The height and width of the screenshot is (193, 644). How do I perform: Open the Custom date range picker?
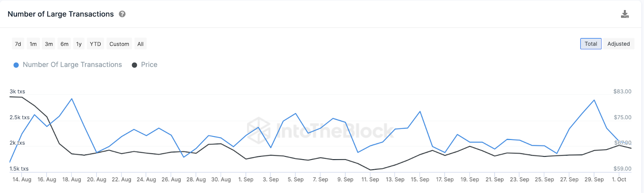[x=119, y=44]
